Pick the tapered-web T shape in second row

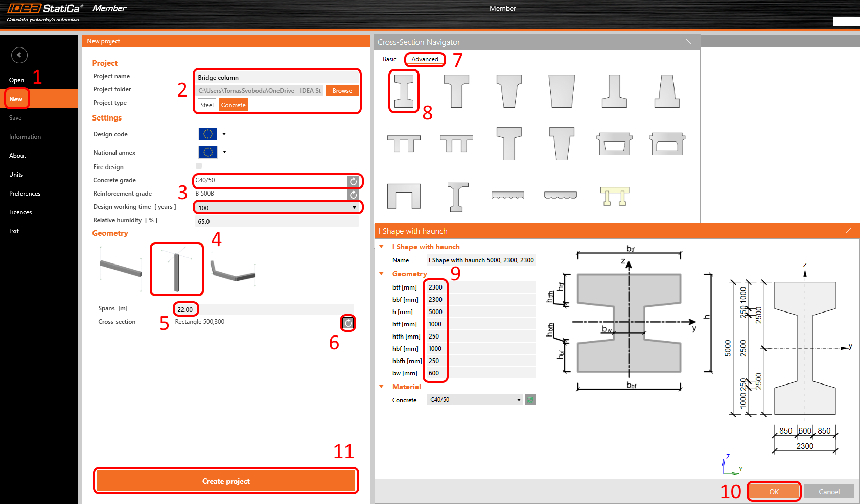point(562,143)
